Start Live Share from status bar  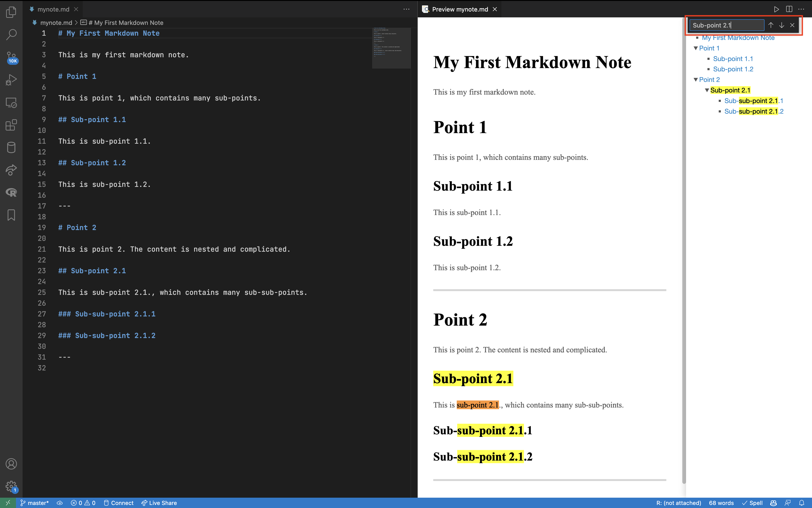[159, 503]
